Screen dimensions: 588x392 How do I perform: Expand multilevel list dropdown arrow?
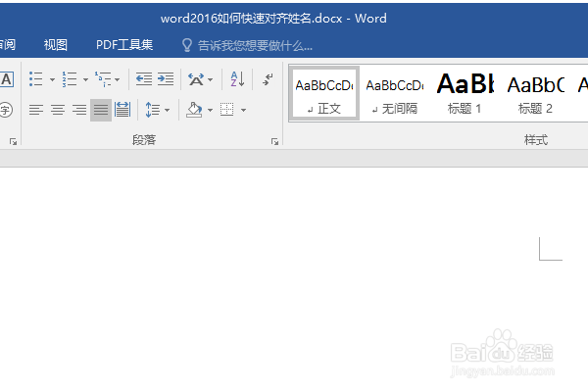[117, 79]
